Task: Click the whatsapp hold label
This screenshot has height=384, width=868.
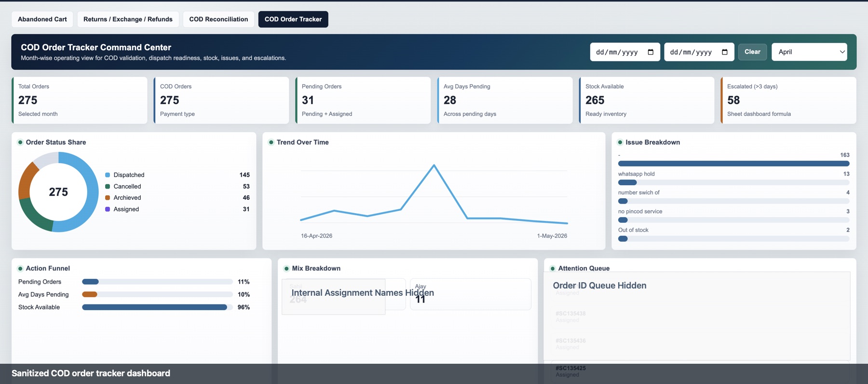Action: pyautogui.click(x=637, y=174)
